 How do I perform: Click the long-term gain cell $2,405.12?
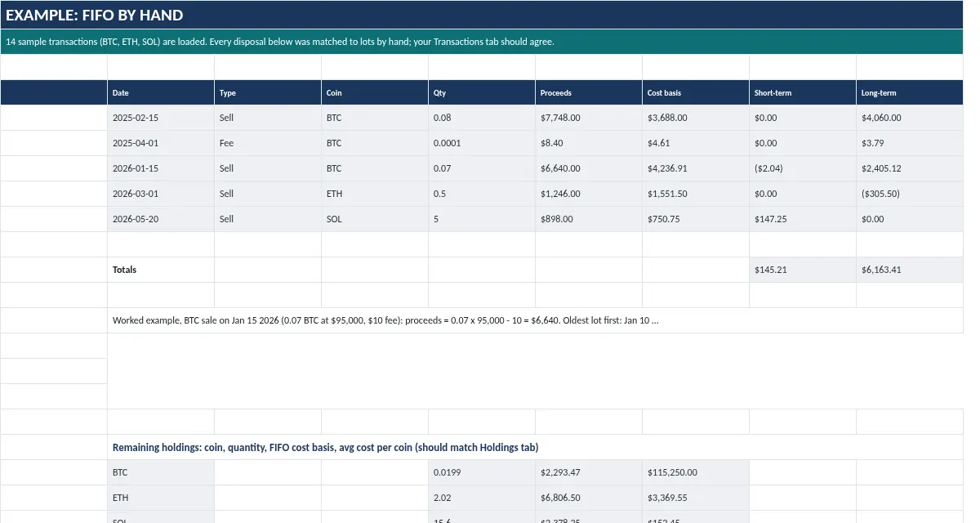pos(910,168)
